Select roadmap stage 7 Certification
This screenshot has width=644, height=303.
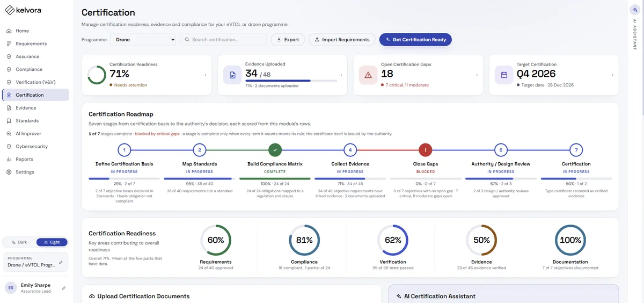click(x=576, y=150)
